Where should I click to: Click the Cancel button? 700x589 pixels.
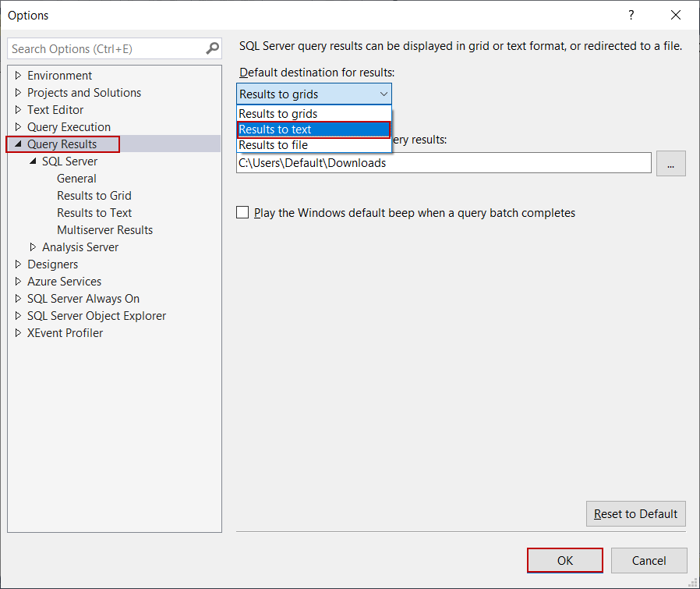tap(649, 560)
